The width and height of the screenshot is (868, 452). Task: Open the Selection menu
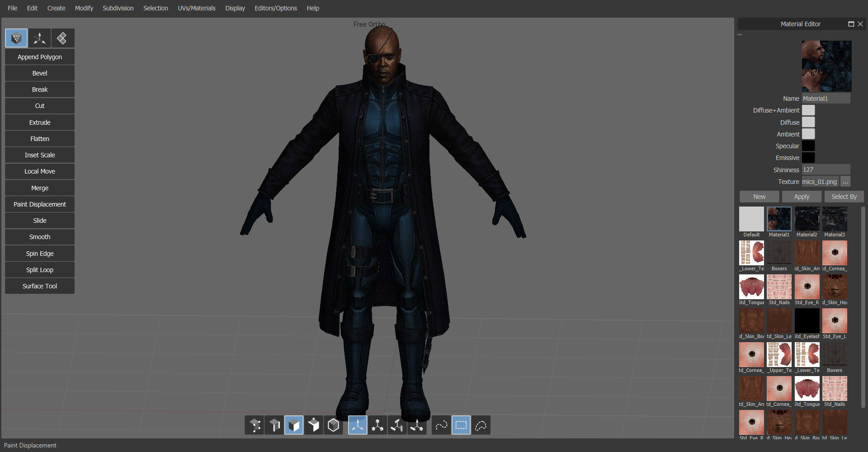(156, 8)
